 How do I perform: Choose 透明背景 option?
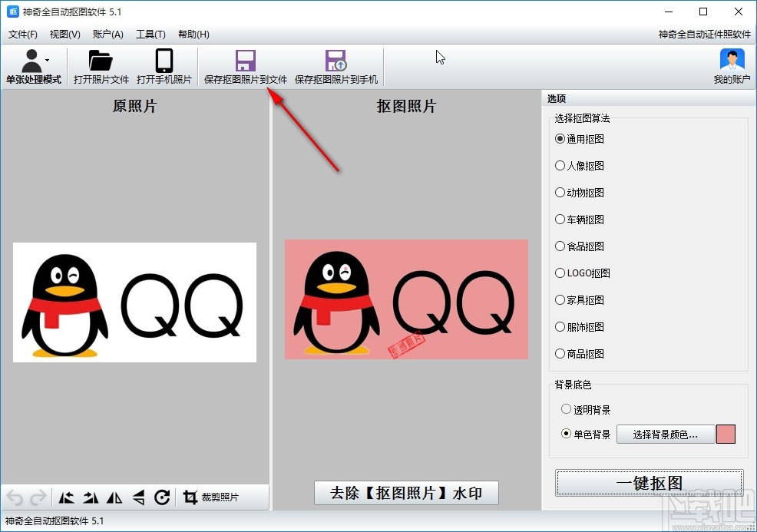[586, 410]
